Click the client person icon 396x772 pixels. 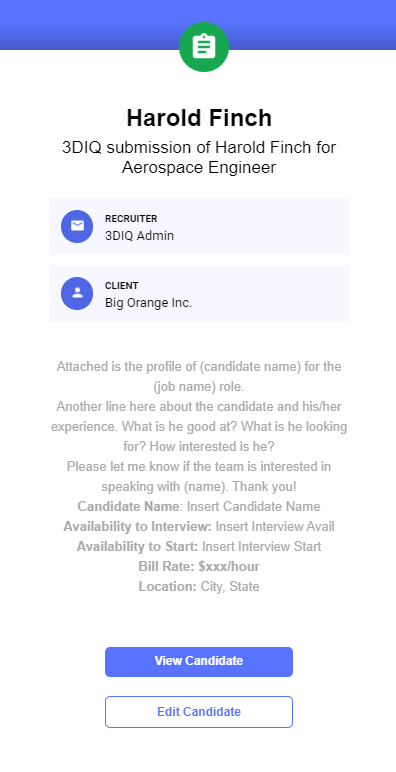pyautogui.click(x=77, y=293)
